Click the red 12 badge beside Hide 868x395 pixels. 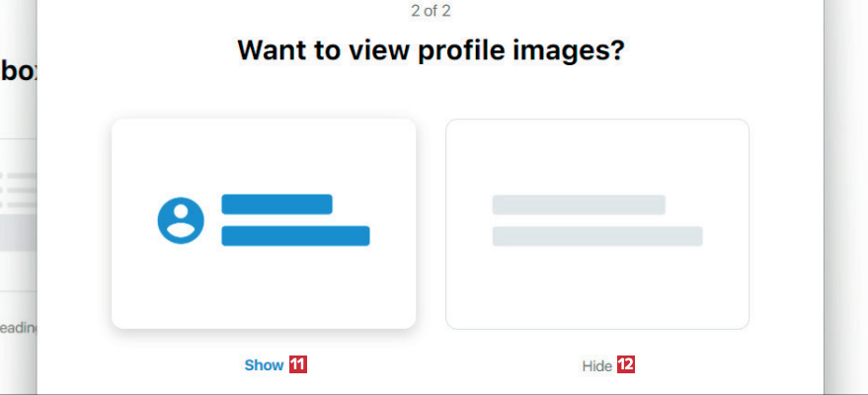click(625, 365)
